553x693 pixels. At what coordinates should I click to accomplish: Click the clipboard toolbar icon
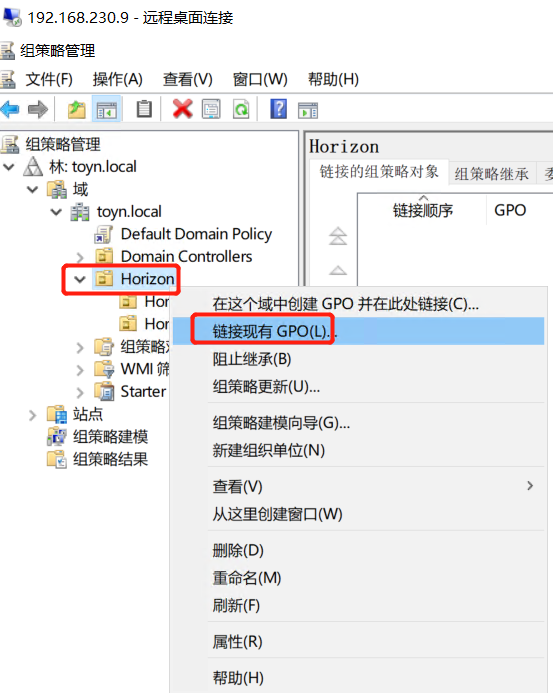click(x=144, y=109)
